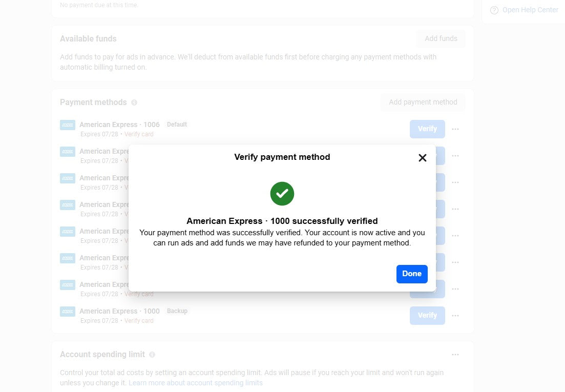Click Verify card link under Amex 1000
Image resolution: width=565 pixels, height=392 pixels.
click(139, 321)
